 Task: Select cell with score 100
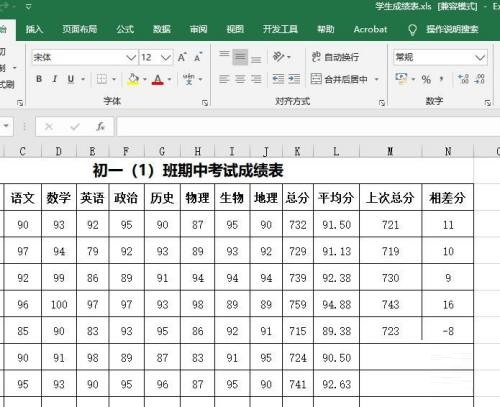pyautogui.click(x=59, y=304)
